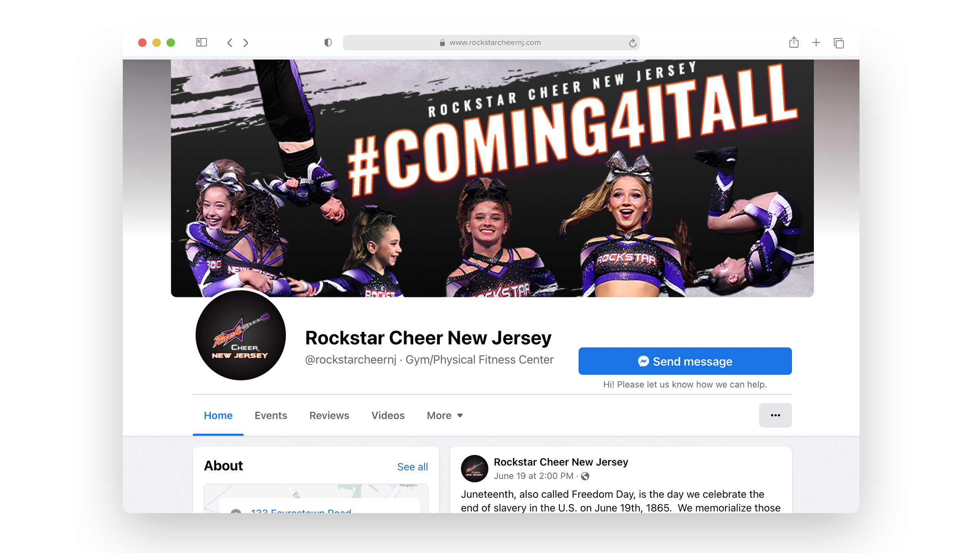Go forward with the right arrow
980x553 pixels.
click(x=246, y=43)
